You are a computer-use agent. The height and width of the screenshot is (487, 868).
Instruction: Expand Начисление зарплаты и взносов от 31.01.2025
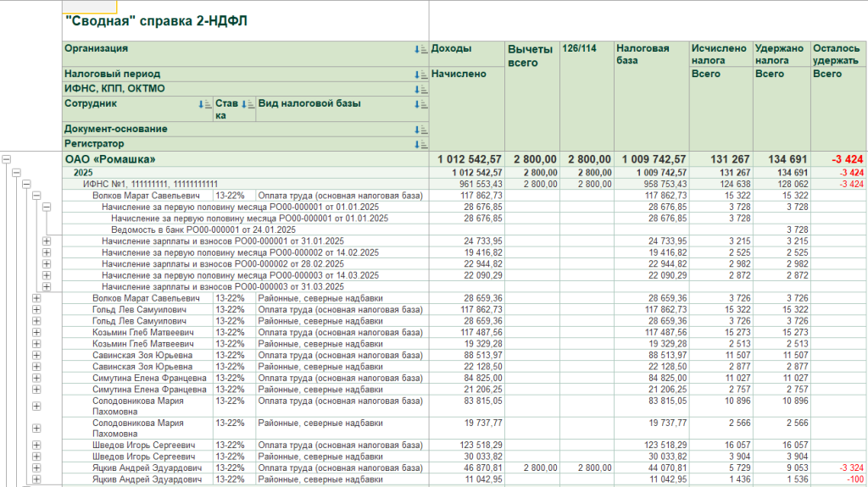pos(47,241)
